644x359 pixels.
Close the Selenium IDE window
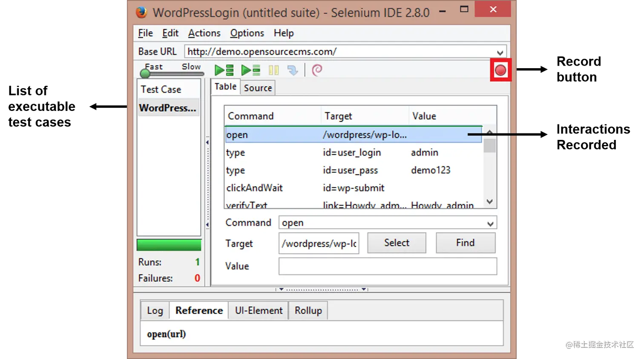(x=493, y=9)
